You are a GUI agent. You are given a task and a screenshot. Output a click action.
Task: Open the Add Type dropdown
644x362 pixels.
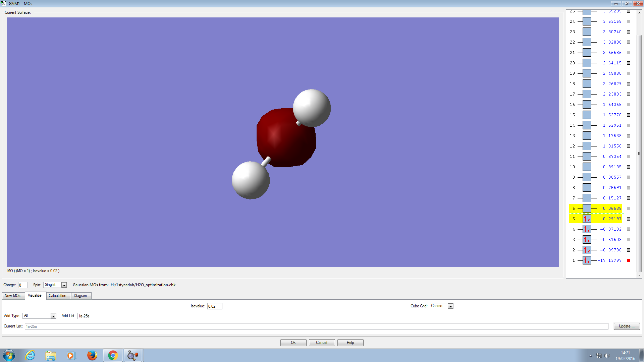(x=53, y=316)
